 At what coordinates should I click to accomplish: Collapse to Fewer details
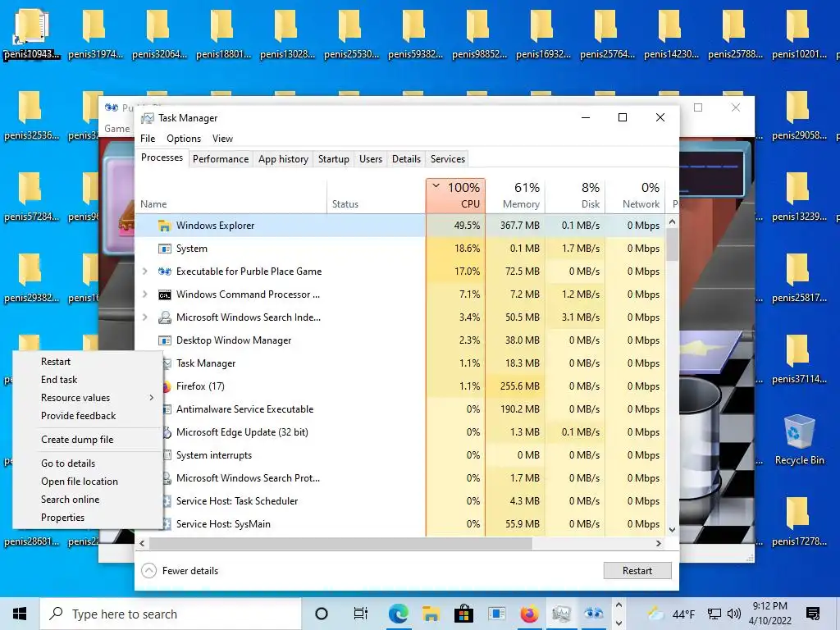click(x=180, y=571)
